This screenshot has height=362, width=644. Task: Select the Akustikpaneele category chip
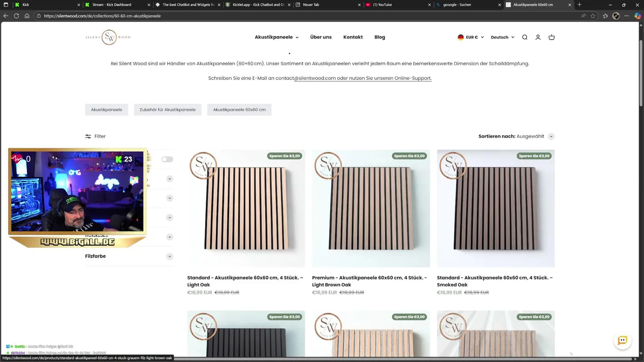click(107, 110)
